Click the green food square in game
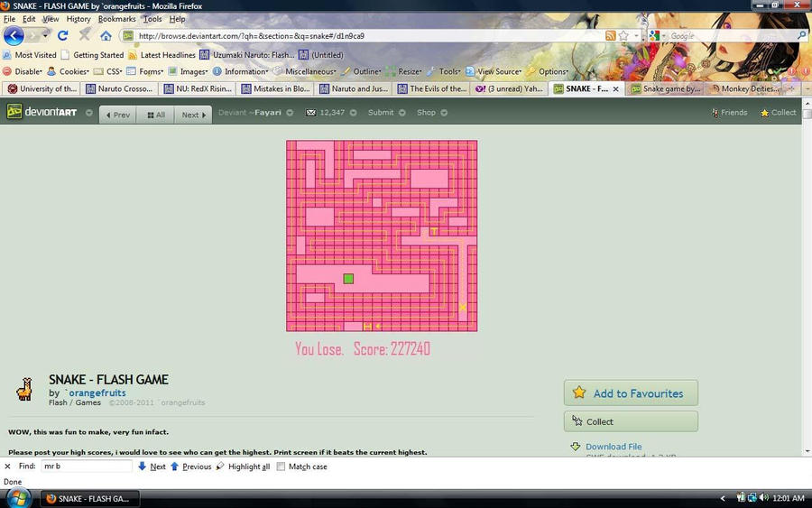This screenshot has height=508, width=812. [348, 279]
